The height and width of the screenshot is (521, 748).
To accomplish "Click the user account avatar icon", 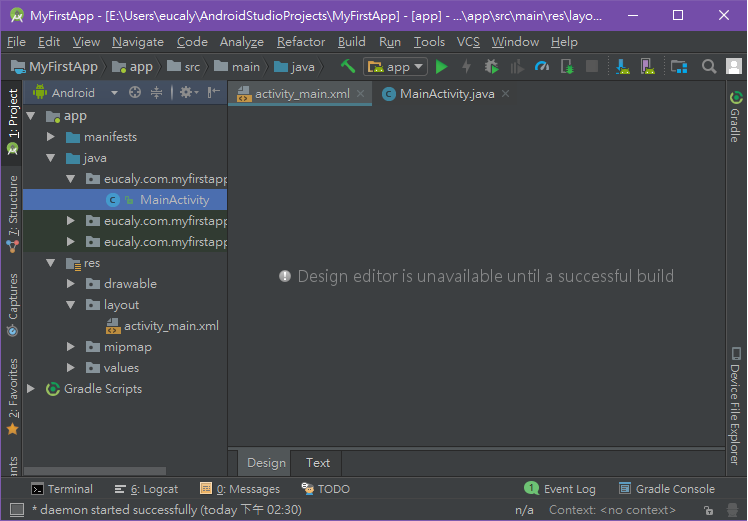I will 734,66.
